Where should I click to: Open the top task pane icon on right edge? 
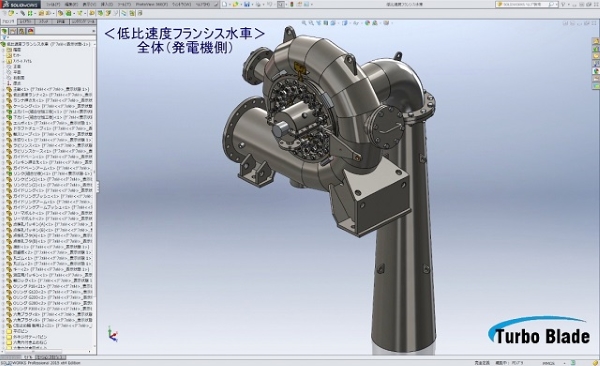pos(596,41)
